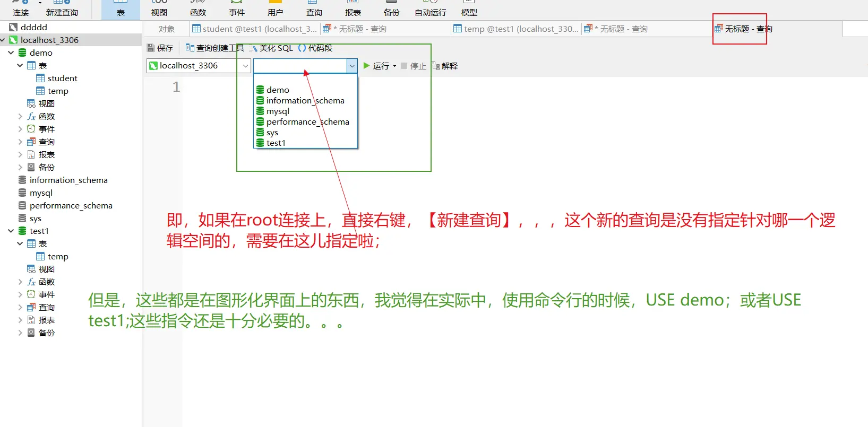
Task: Choose information_schema in the database dropdown list
Action: pyautogui.click(x=306, y=100)
